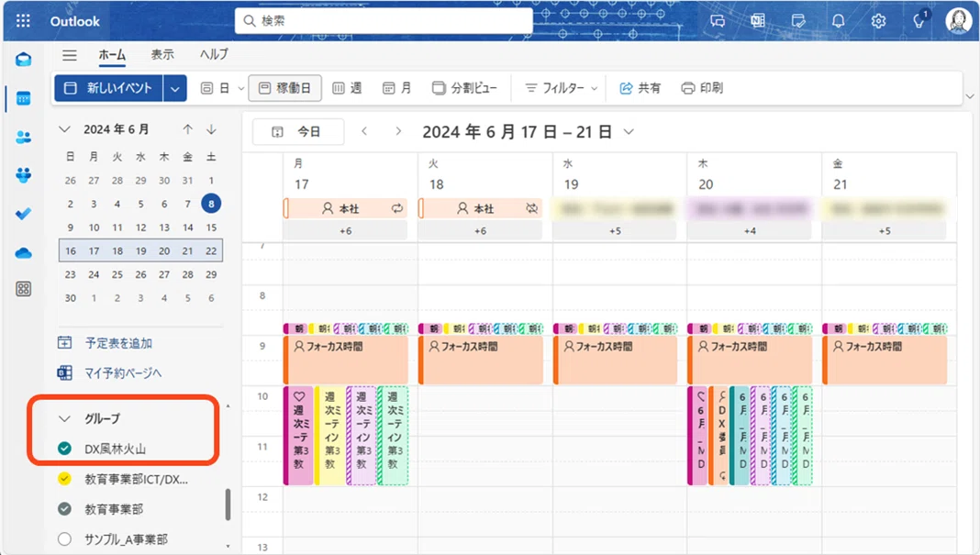Screen dimensions: 980x555
Task: Open pink 週次ミーティング event on Monday
Action: click(x=298, y=436)
